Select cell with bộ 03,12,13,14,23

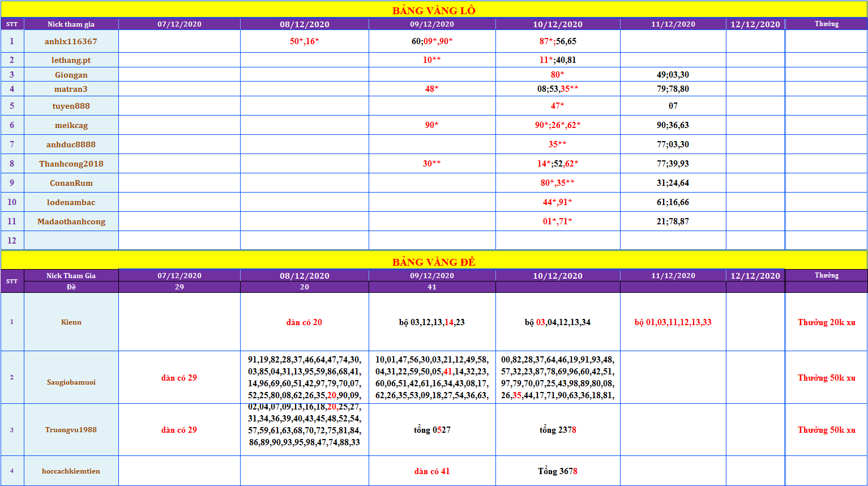click(x=432, y=322)
